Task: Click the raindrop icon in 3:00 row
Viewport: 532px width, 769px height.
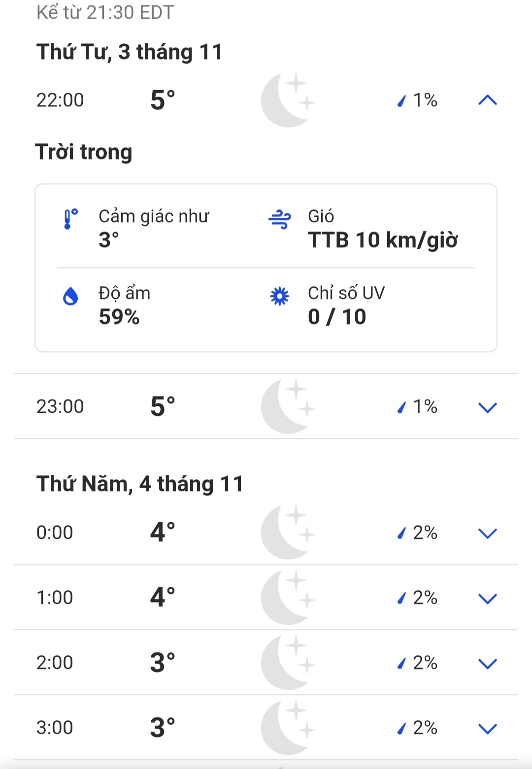Action: tap(402, 728)
